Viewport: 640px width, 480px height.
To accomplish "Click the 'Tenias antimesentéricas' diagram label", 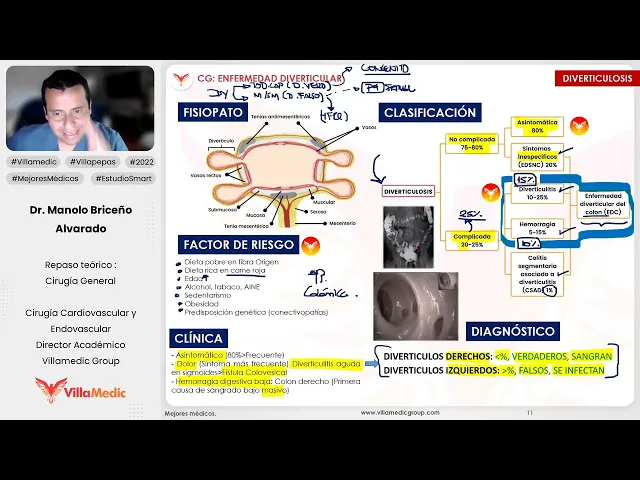I will 280,117.
